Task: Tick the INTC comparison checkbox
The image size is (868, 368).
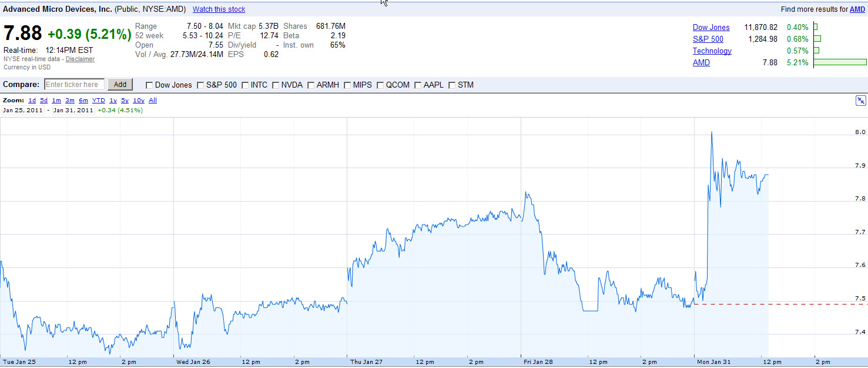Action: click(244, 85)
